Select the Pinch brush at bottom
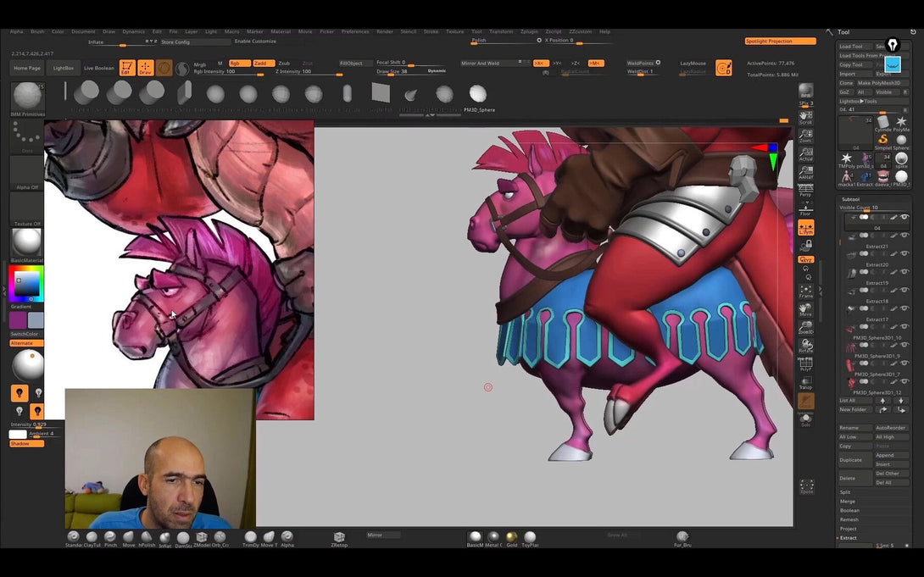The image size is (924, 577). click(x=110, y=539)
